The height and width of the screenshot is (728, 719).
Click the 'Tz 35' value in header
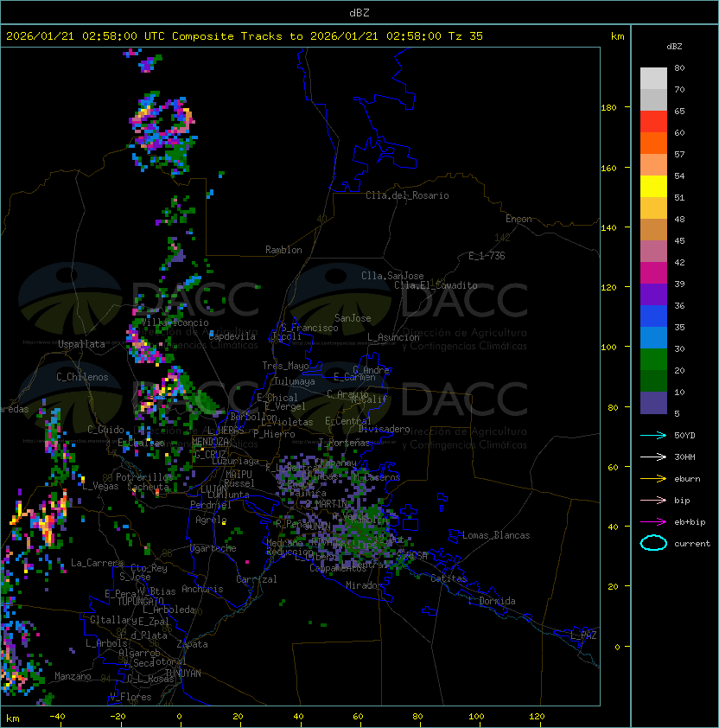466,36
